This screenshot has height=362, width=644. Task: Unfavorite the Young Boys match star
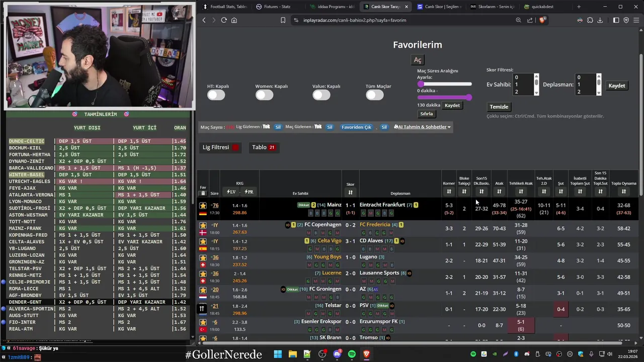point(203,257)
